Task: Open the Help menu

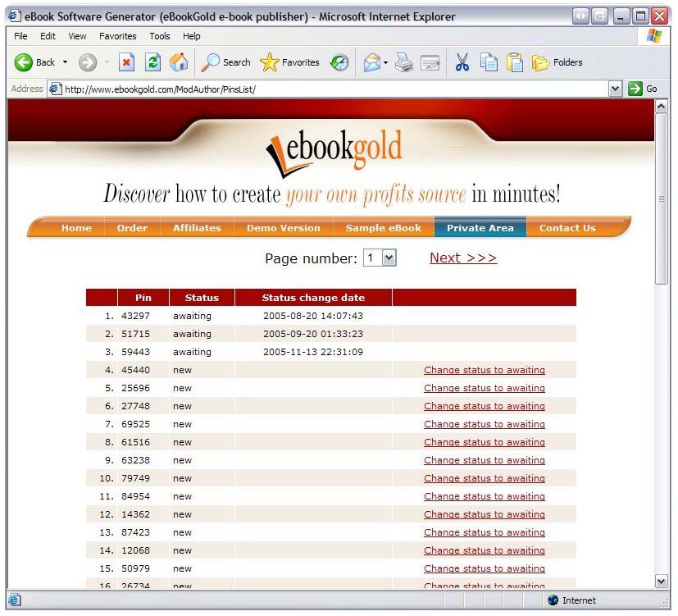Action: pos(191,36)
